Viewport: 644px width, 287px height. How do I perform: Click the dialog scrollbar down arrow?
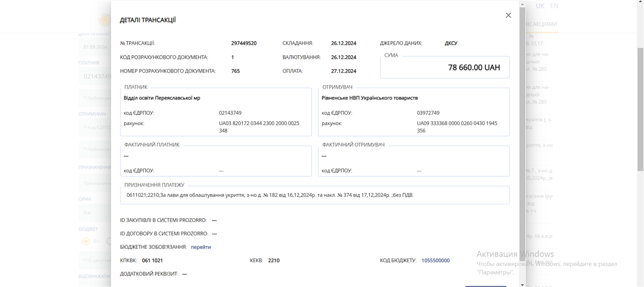coord(522,284)
